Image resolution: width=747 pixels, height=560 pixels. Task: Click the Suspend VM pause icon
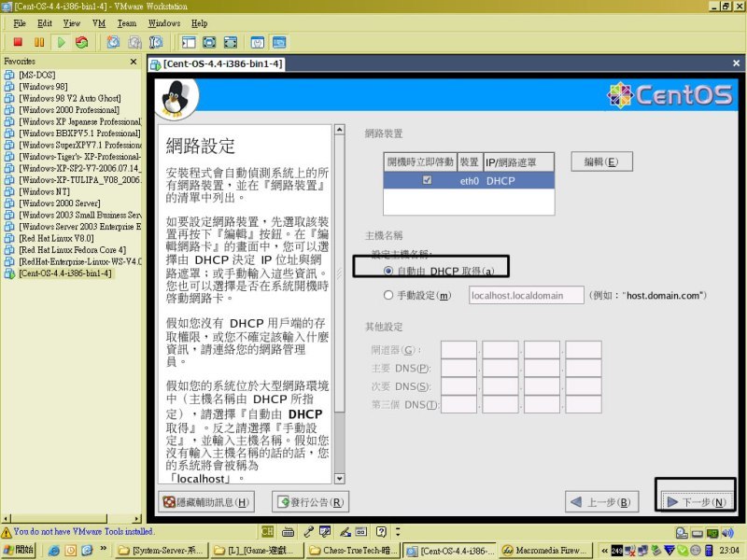[39, 42]
